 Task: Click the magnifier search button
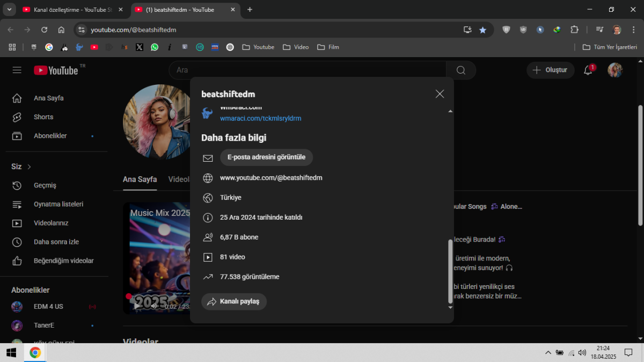pyautogui.click(x=461, y=70)
